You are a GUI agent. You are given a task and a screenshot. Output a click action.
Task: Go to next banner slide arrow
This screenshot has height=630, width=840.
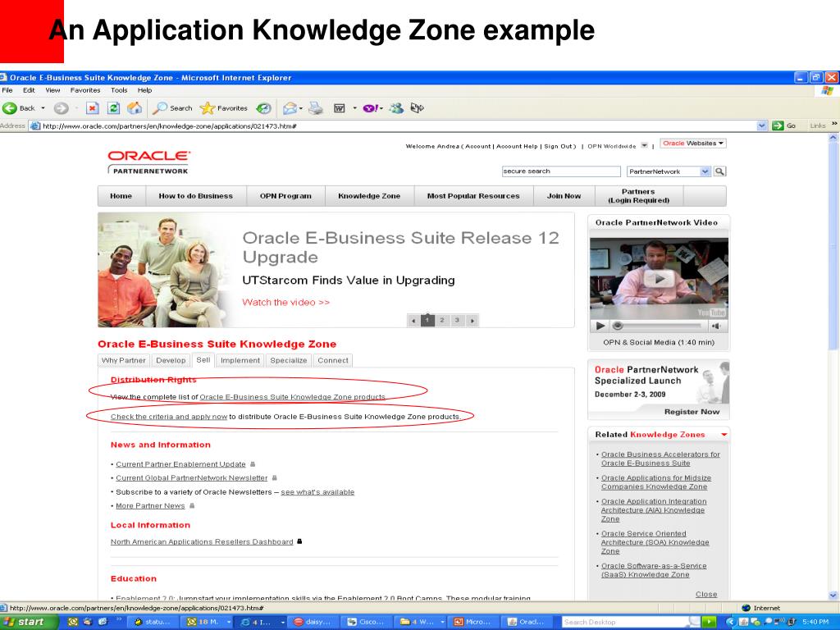[x=472, y=321]
